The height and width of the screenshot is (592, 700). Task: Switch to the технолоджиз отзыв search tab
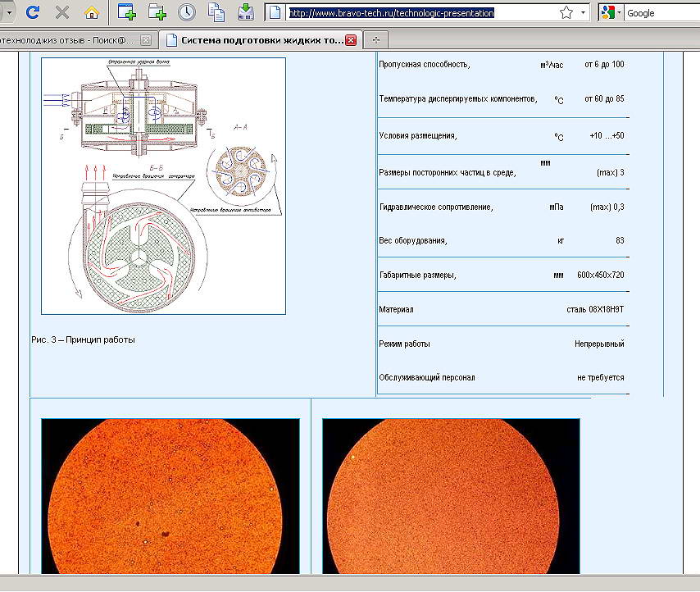[x=67, y=40]
